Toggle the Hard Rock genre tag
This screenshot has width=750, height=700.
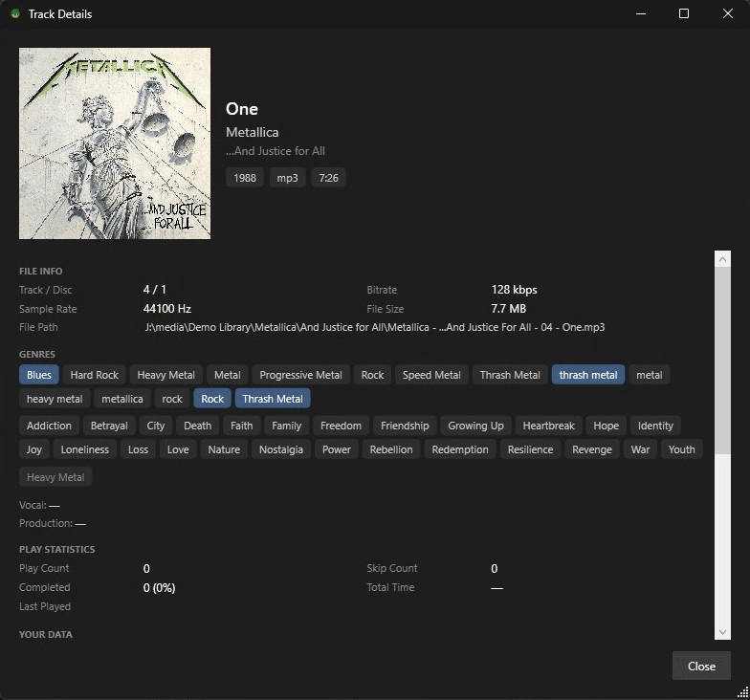point(95,375)
